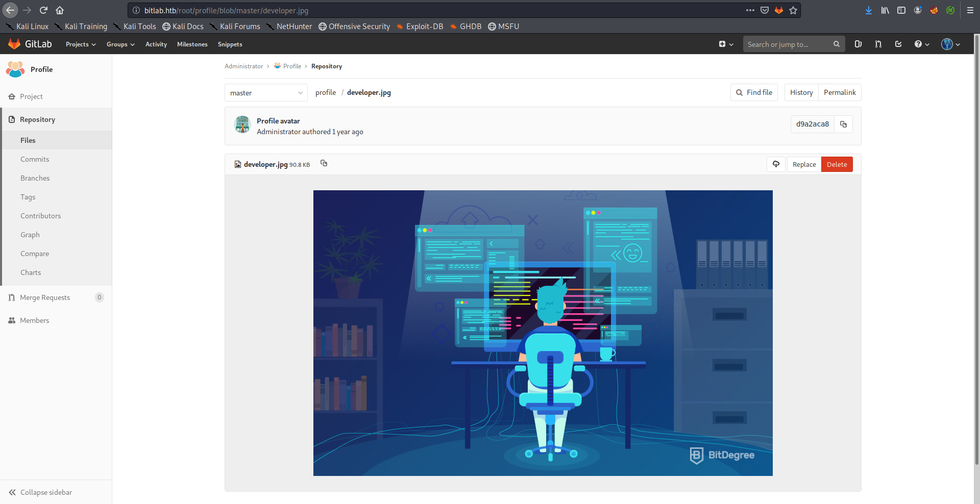The width and height of the screenshot is (980, 504).
Task: Expand the Groups dropdown menu
Action: (120, 44)
